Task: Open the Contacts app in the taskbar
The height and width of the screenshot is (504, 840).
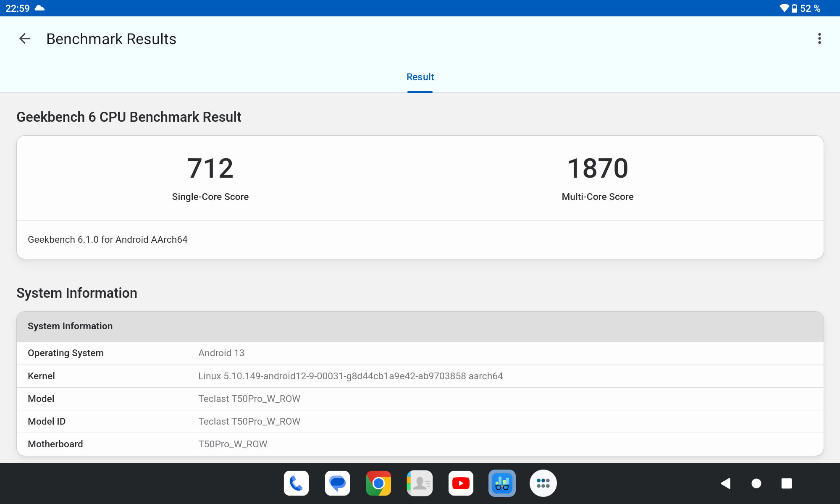Action: pyautogui.click(x=420, y=483)
